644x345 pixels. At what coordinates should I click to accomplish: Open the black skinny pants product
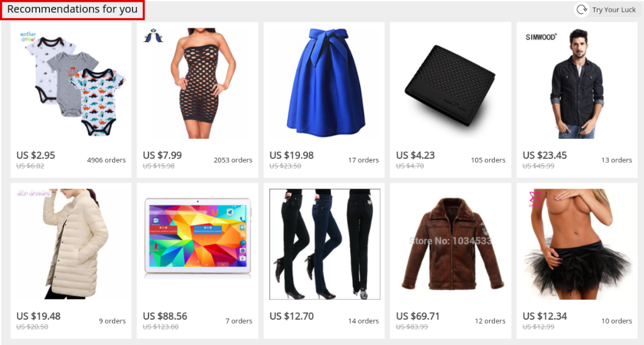click(x=324, y=244)
